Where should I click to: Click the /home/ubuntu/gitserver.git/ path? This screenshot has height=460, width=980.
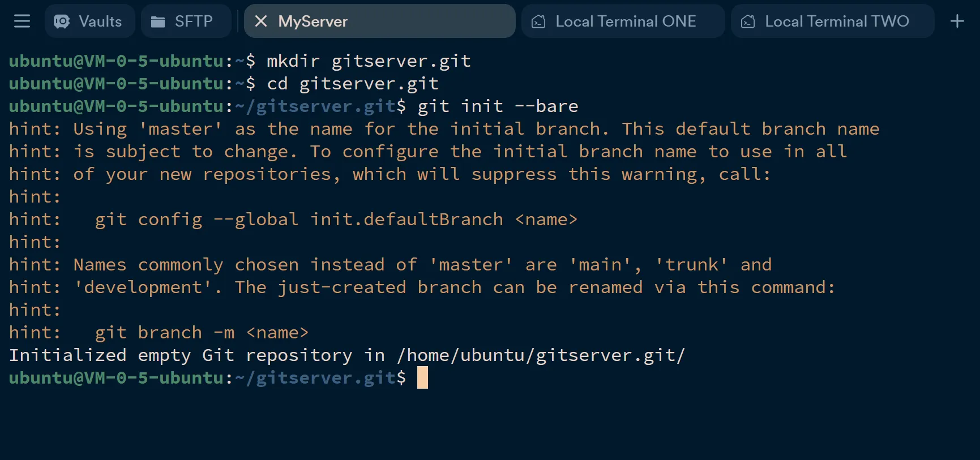pyautogui.click(x=541, y=355)
